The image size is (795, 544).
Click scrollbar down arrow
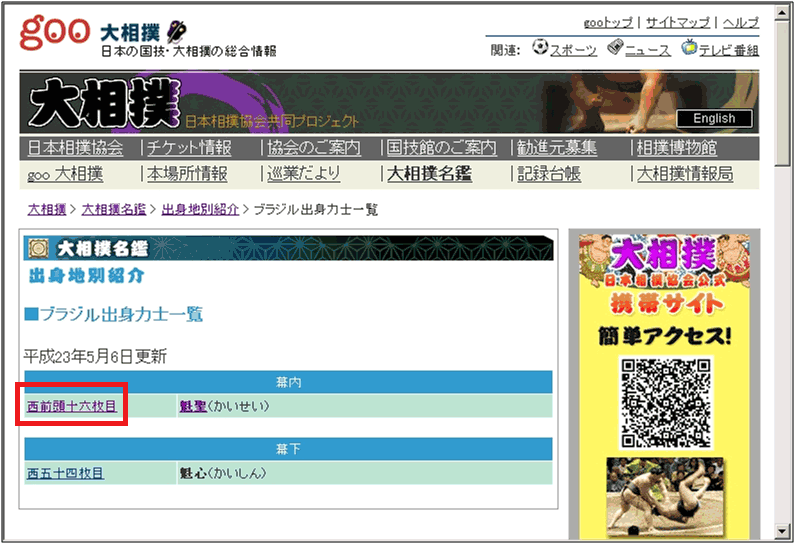pos(782,530)
